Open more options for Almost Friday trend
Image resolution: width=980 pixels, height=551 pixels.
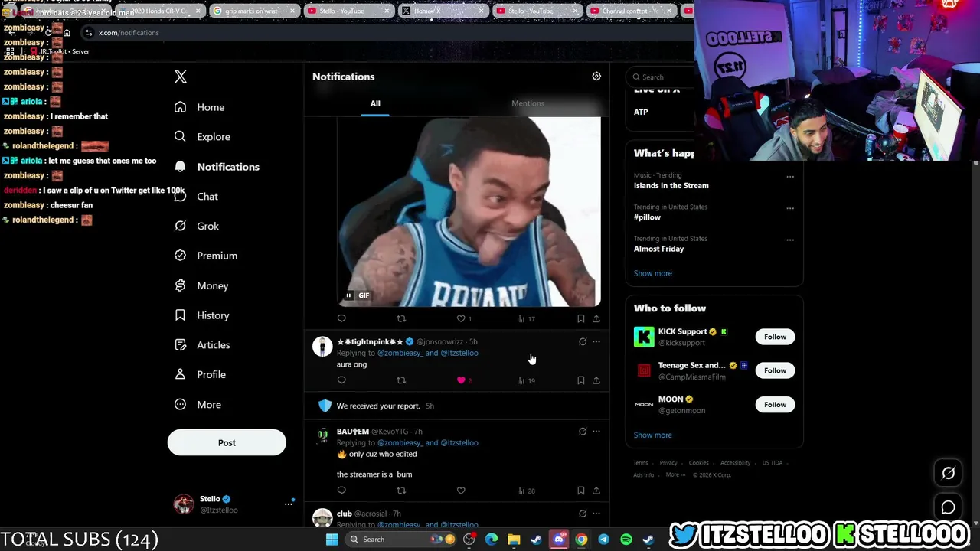(x=790, y=240)
